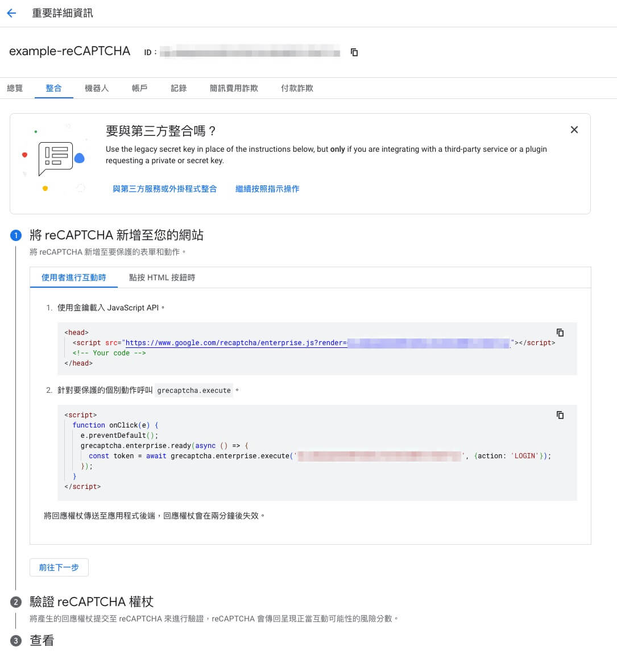Copy the head script code snippet
617x672 pixels.
point(560,333)
